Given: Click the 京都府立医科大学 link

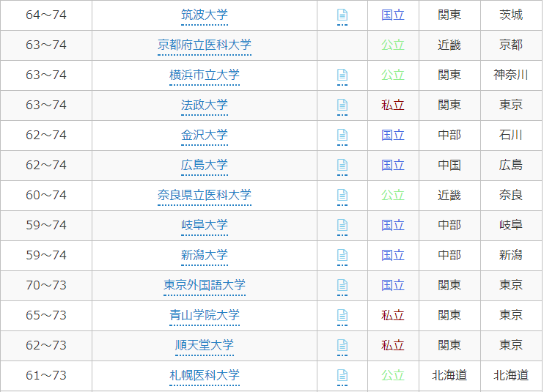Looking at the screenshot, I should tap(204, 45).
